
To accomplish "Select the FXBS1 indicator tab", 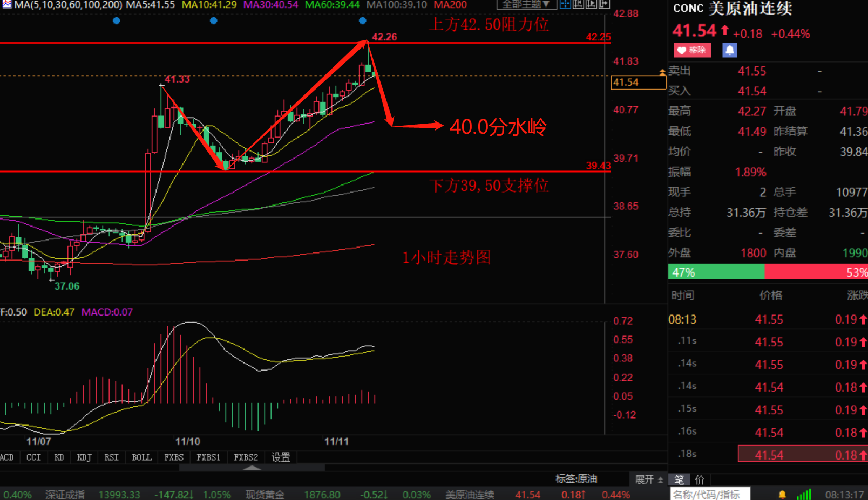I will coord(208,457).
